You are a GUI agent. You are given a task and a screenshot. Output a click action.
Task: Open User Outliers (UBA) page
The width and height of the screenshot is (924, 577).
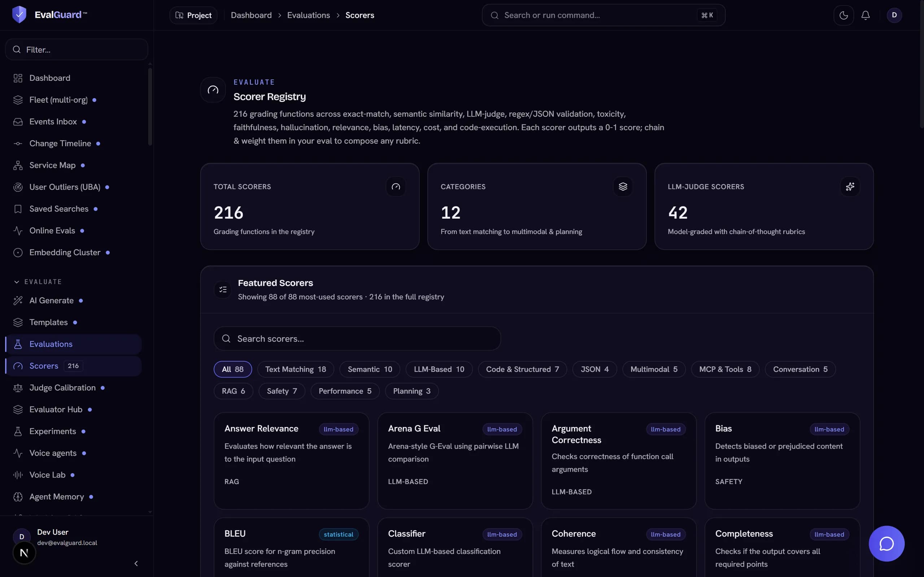65,187
